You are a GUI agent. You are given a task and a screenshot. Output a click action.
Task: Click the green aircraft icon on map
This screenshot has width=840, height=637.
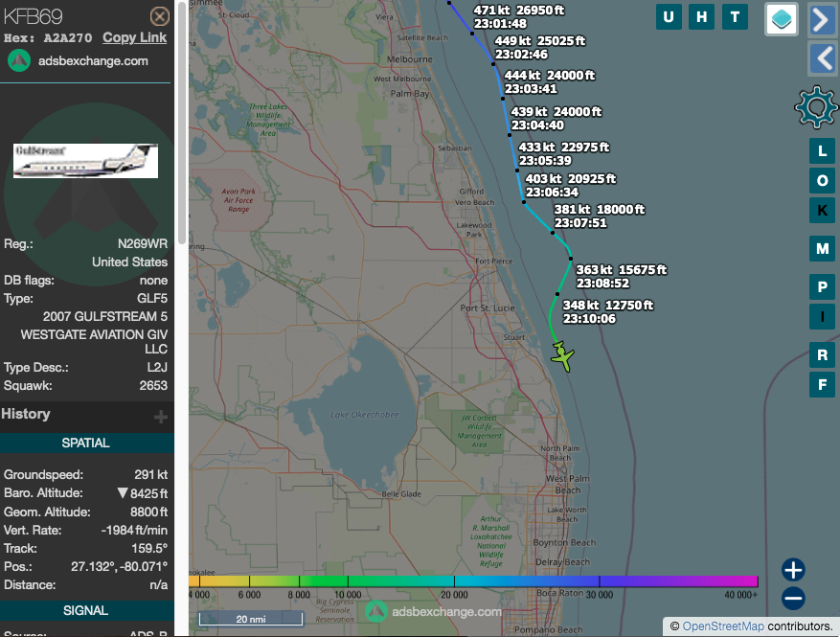(562, 355)
